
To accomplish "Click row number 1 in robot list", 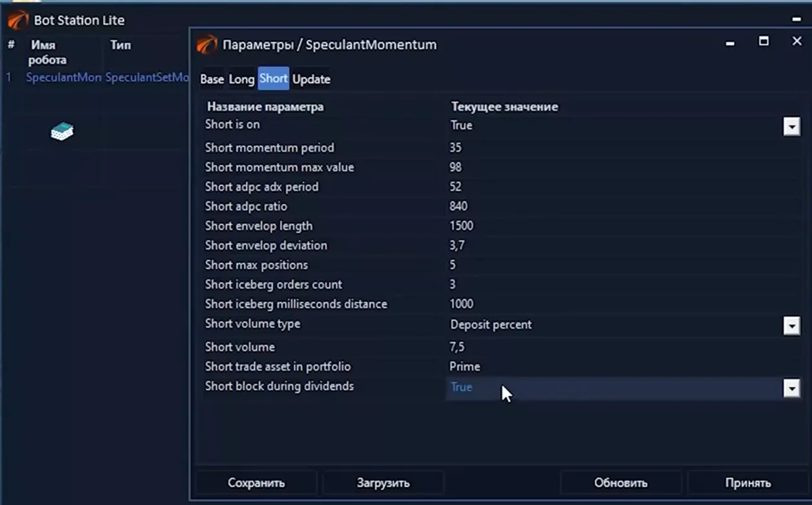I will tap(9, 77).
